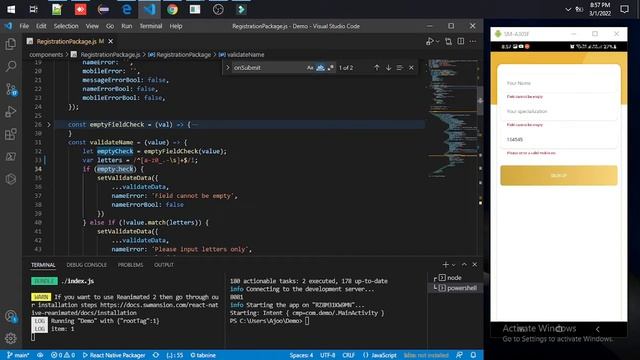Click Find in Selection icon
This screenshot has width=640, height=360.
click(400, 68)
